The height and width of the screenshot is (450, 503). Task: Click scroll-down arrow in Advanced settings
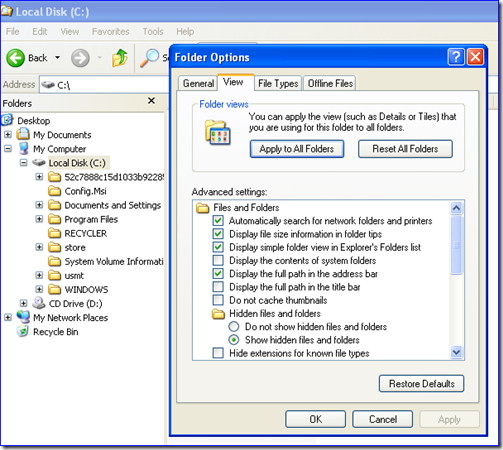coord(456,352)
